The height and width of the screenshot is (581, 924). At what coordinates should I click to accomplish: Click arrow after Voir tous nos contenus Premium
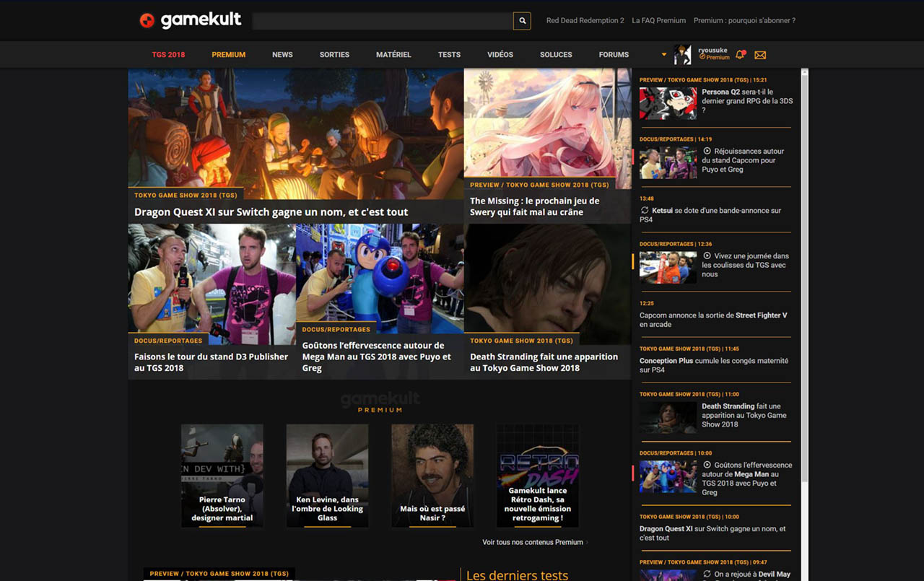pyautogui.click(x=588, y=542)
